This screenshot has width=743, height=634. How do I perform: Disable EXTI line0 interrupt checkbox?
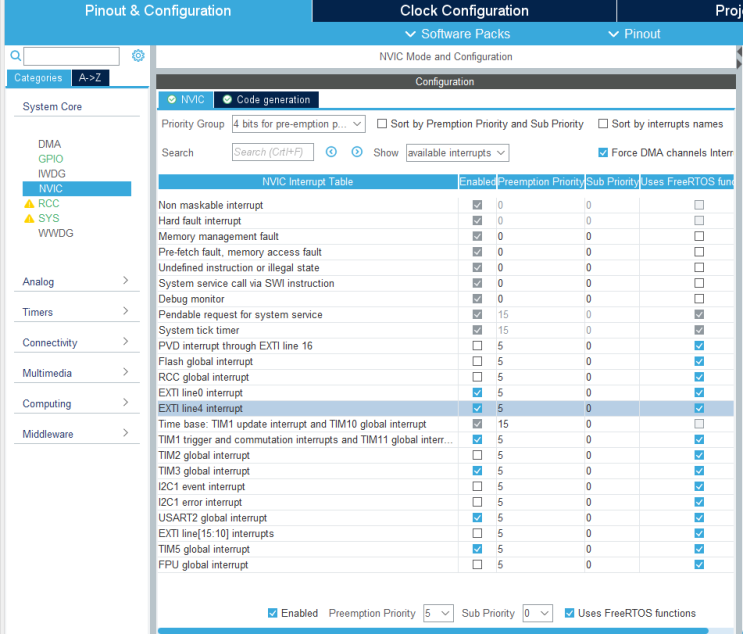[x=477, y=393]
